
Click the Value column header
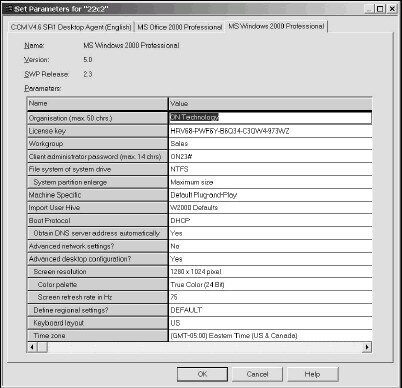coord(270,104)
